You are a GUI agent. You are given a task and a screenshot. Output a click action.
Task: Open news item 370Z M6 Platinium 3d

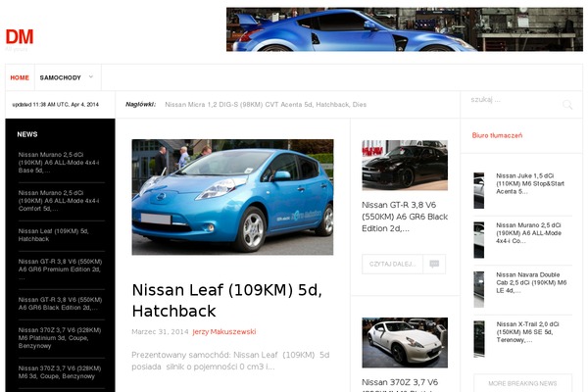60,338
